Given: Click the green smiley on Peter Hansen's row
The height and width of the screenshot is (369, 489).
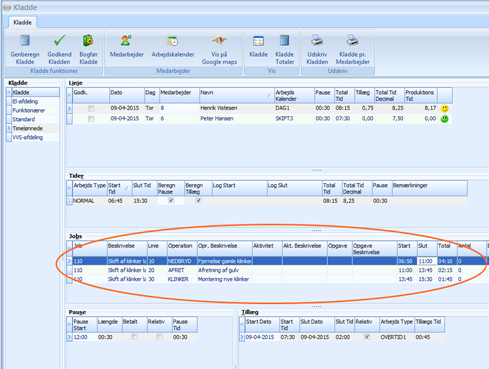Looking at the screenshot, I should click(444, 119).
